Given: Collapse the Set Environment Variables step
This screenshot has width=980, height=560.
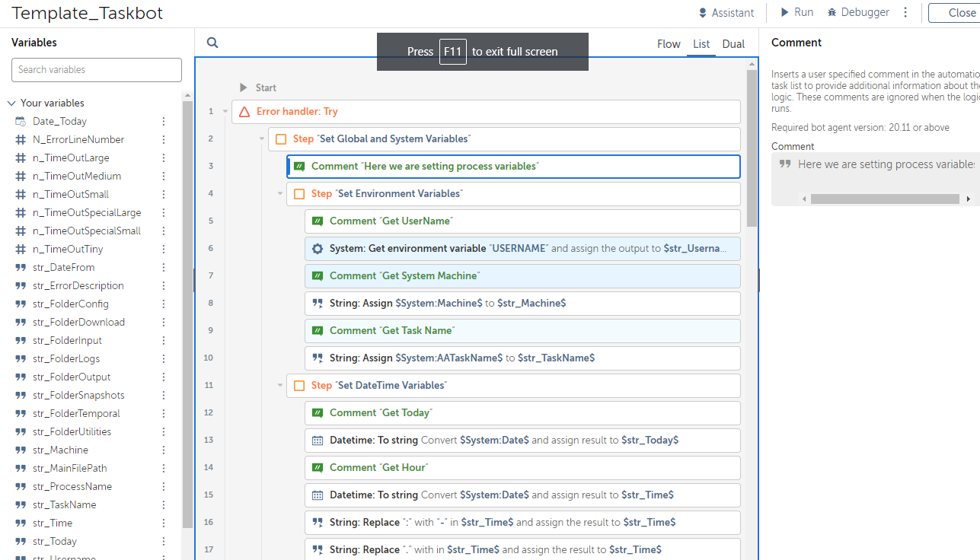Looking at the screenshot, I should tap(280, 194).
